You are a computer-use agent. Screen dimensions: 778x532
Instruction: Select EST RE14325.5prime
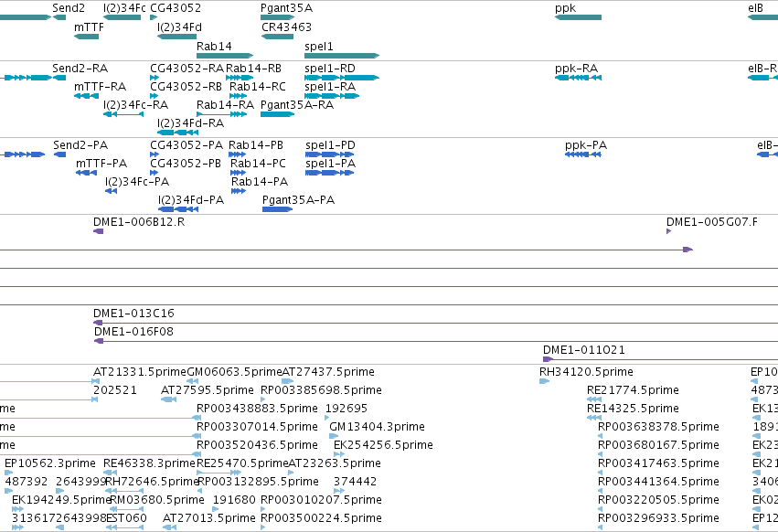594,418
